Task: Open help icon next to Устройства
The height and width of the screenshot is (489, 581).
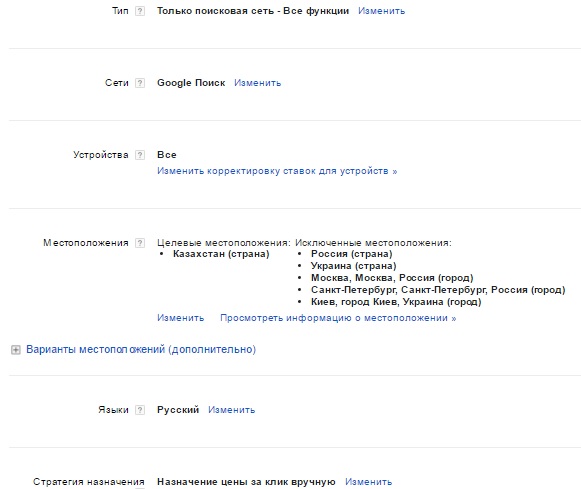Action: [x=140, y=155]
